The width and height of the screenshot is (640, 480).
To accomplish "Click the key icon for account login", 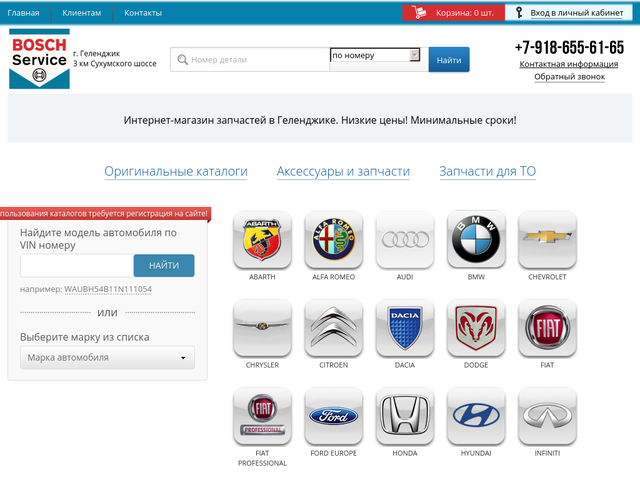I will pyautogui.click(x=519, y=12).
